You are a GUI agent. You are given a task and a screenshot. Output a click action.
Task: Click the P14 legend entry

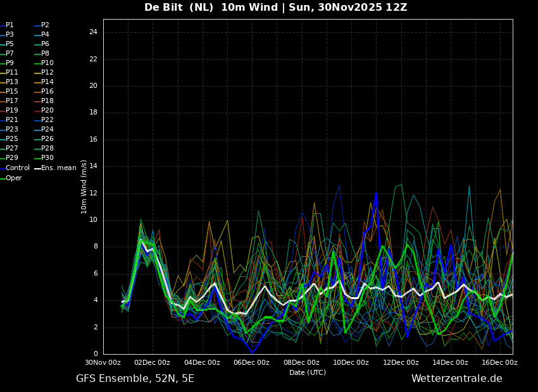(x=47, y=82)
